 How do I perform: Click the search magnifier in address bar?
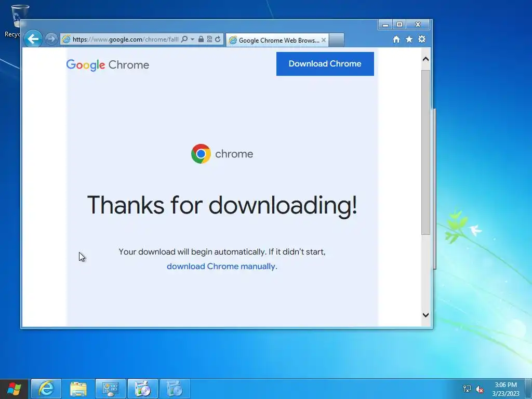point(184,39)
